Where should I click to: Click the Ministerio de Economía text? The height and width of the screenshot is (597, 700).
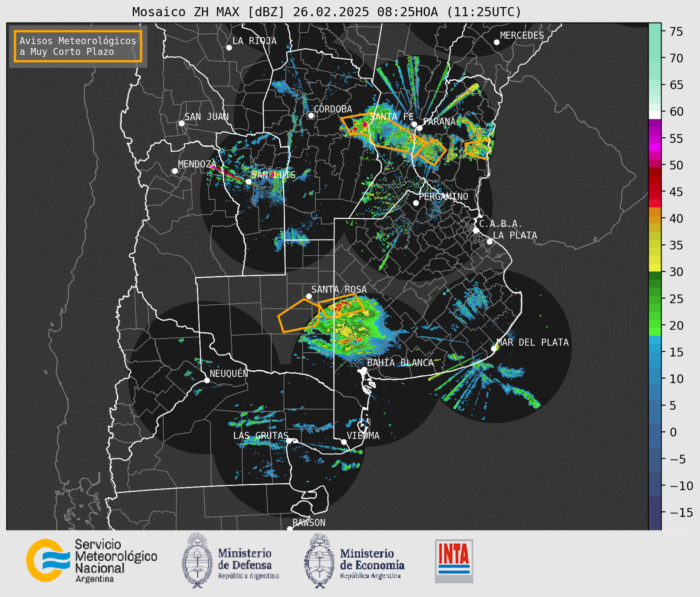point(372,563)
